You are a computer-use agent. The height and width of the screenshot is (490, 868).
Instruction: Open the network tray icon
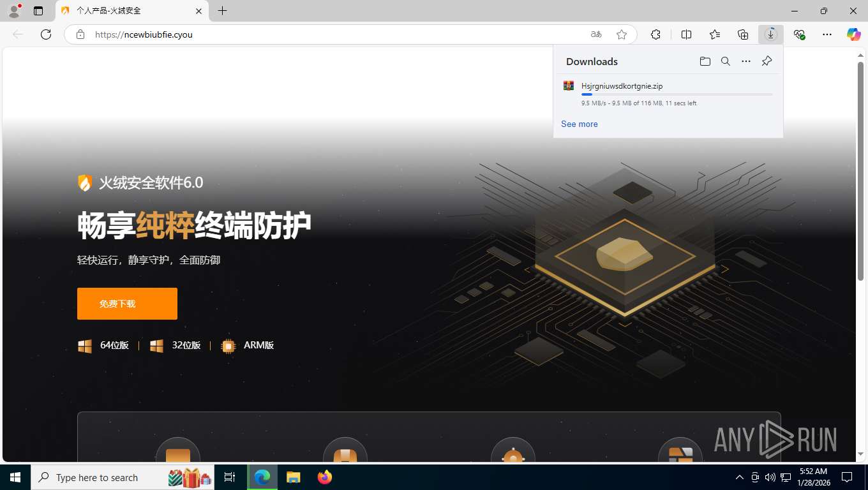click(786, 477)
